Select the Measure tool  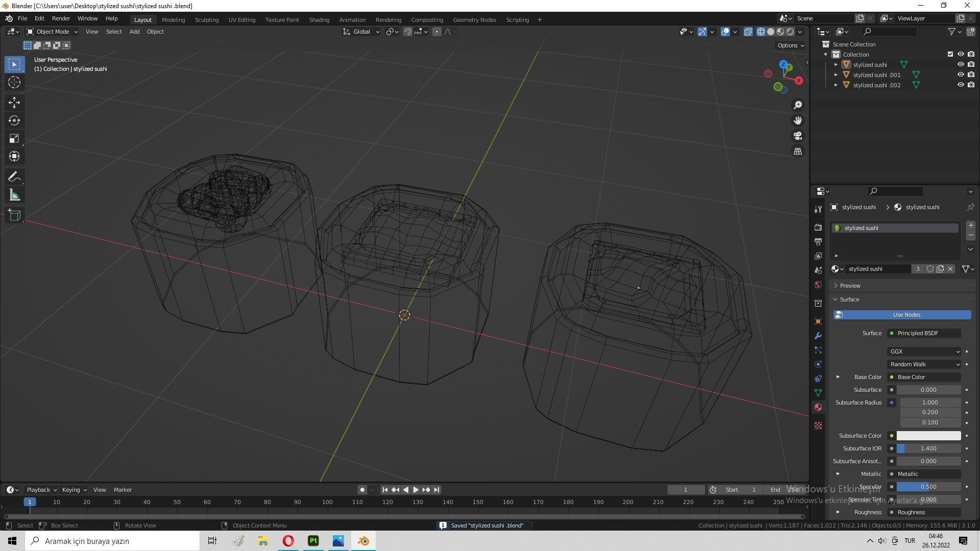[x=14, y=195]
